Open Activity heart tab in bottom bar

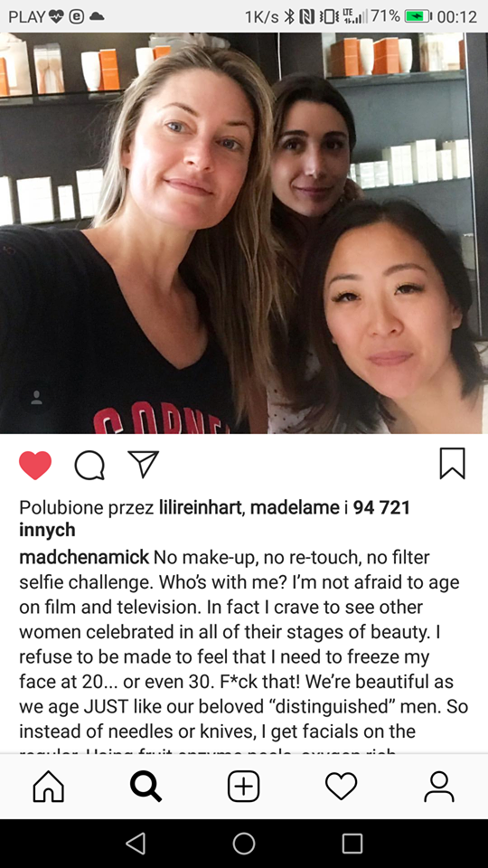click(342, 786)
